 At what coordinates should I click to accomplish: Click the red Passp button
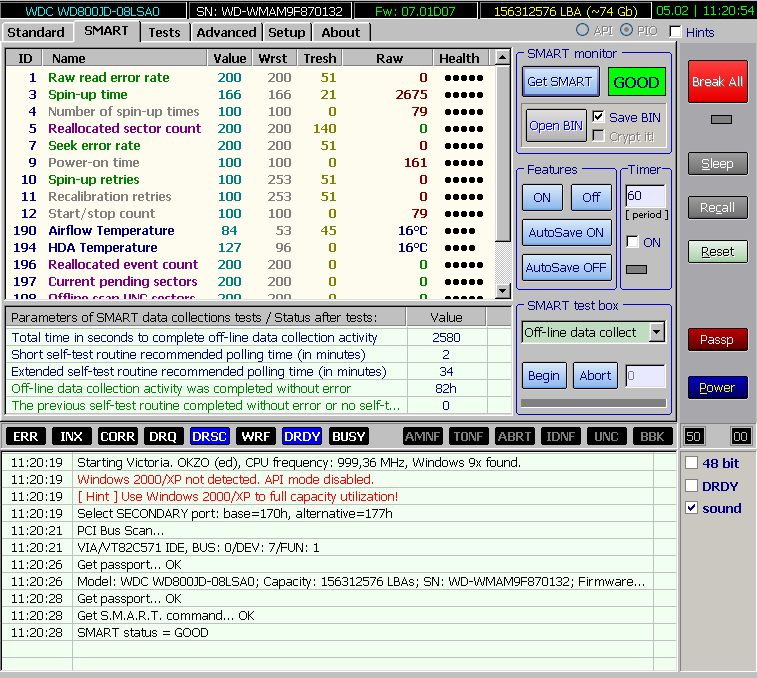pyautogui.click(x=717, y=339)
